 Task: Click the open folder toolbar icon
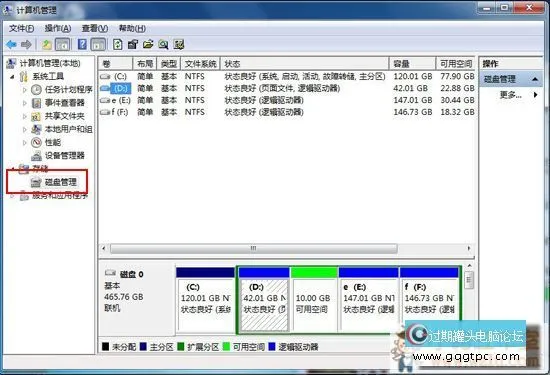tap(148, 45)
